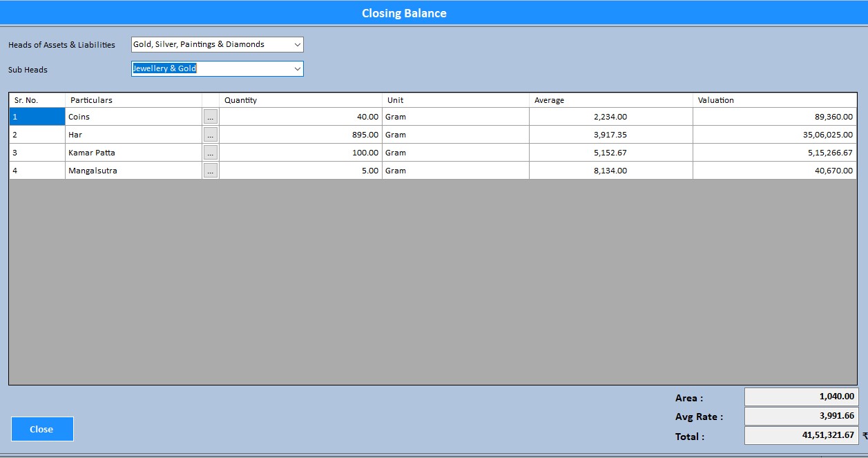Sort by the Valuation column header

775,100
